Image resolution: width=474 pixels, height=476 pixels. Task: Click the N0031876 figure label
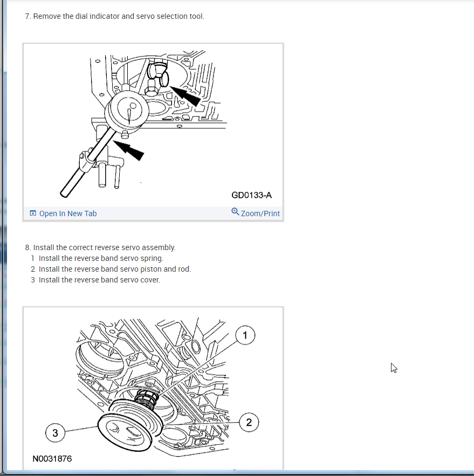pos(52,458)
